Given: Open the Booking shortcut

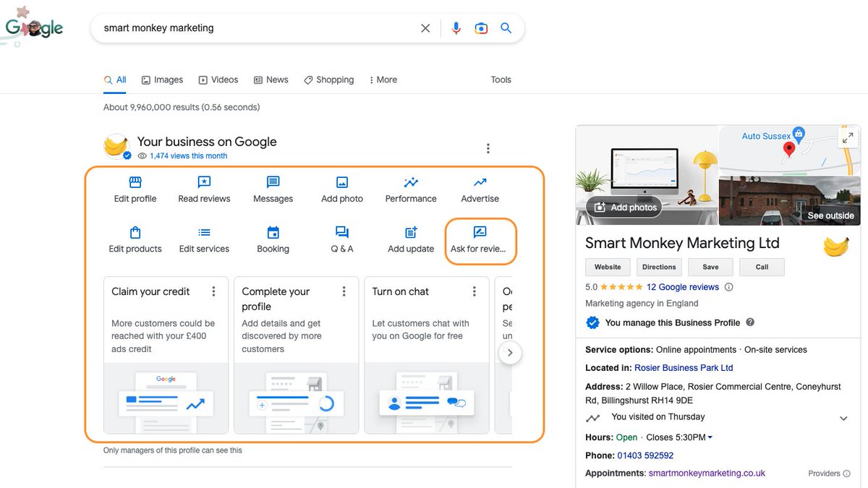Looking at the screenshot, I should point(273,240).
